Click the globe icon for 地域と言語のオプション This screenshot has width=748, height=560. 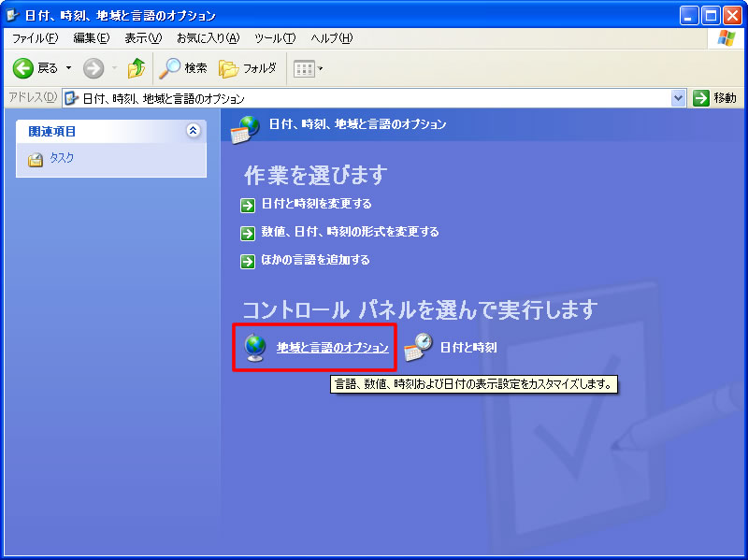(x=255, y=347)
